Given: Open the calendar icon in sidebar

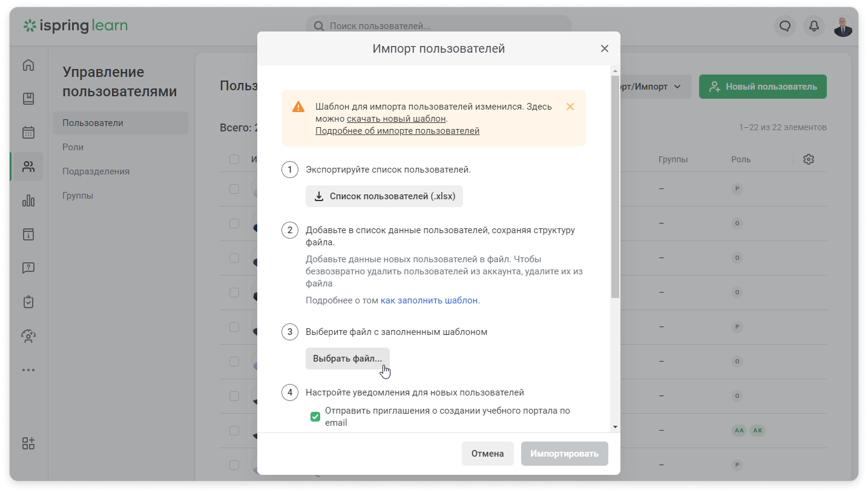Looking at the screenshot, I should tap(28, 133).
